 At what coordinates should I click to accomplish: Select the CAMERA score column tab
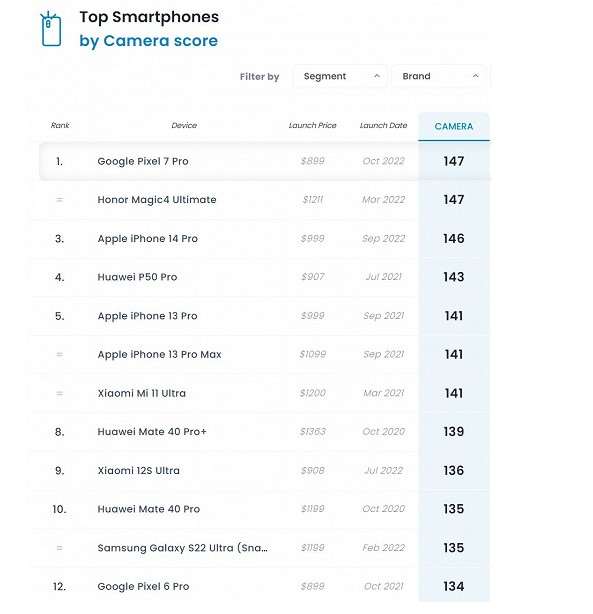(454, 126)
